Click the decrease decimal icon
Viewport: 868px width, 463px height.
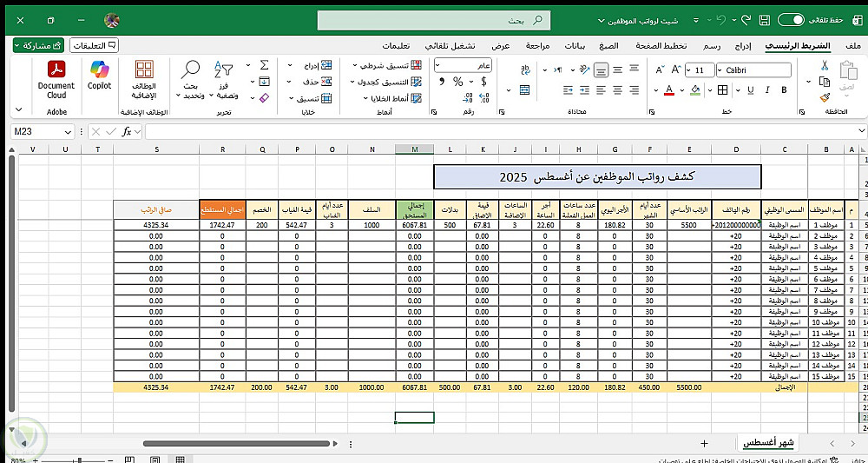click(x=467, y=98)
